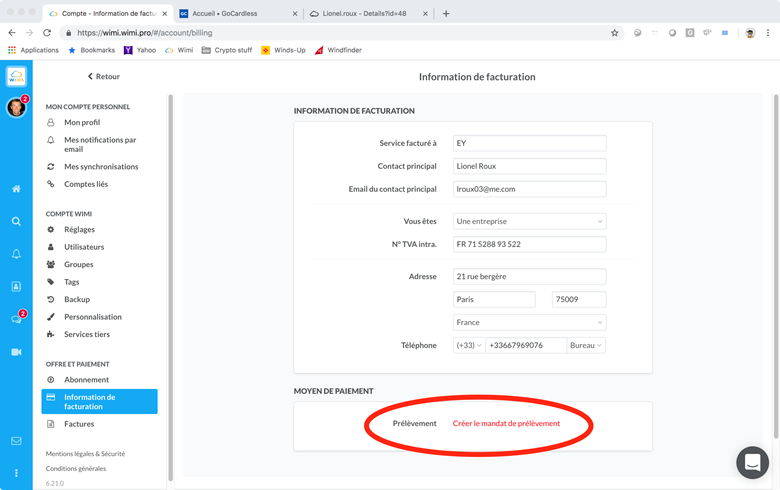The image size is (780, 490).
Task: Click 'Créer le mandat de prélèvement' link
Action: (x=506, y=423)
